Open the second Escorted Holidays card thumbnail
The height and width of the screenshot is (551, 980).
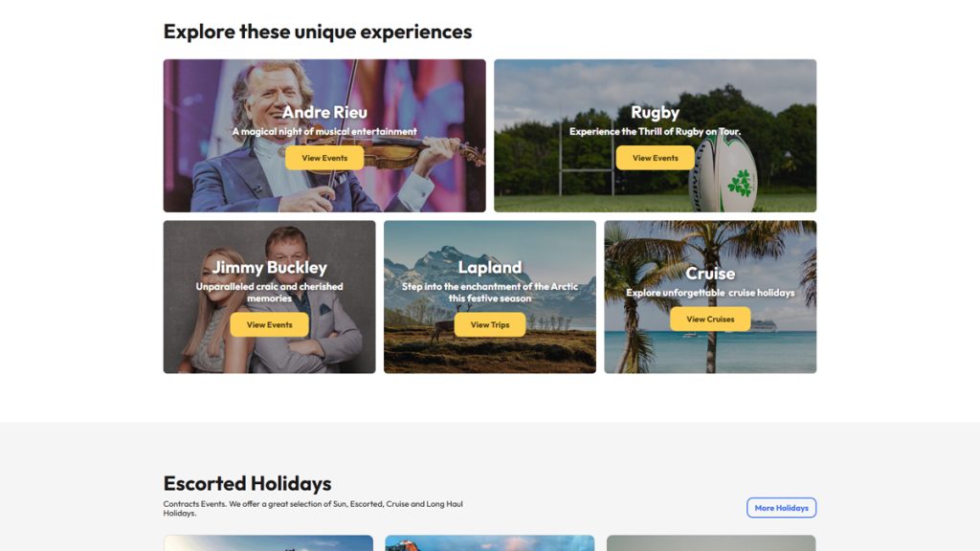(490, 543)
